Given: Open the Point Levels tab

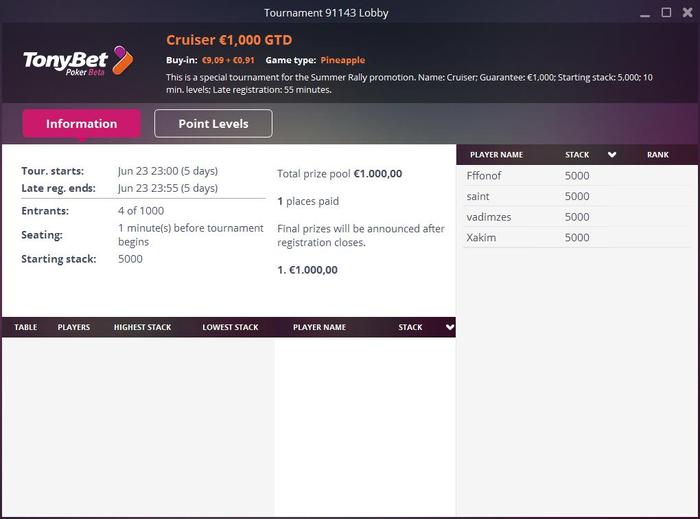Looking at the screenshot, I should coord(213,124).
